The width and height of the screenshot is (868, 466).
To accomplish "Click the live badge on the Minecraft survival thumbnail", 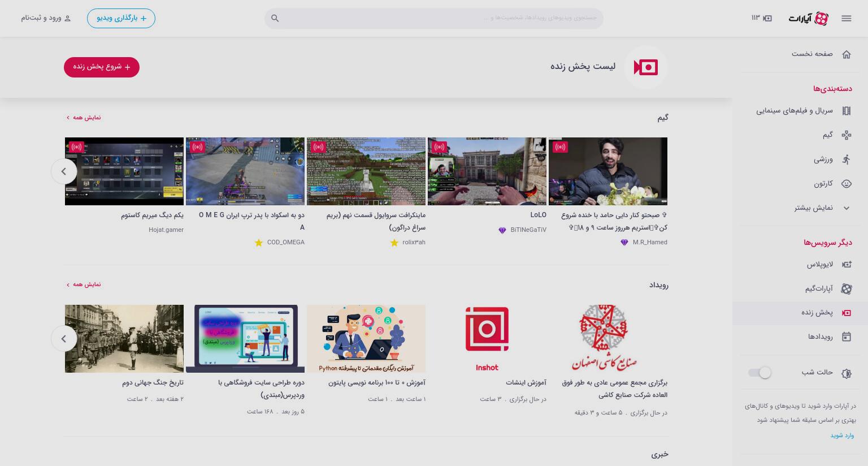I will (318, 147).
